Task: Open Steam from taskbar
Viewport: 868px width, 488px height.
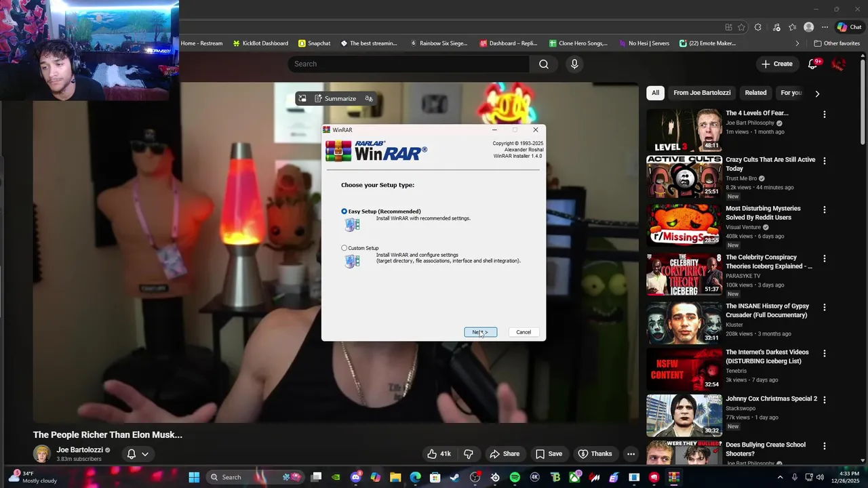Action: click(x=454, y=477)
